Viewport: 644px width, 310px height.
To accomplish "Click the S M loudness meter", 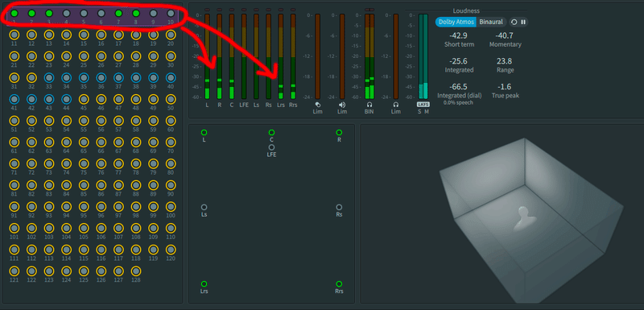I will (423, 56).
